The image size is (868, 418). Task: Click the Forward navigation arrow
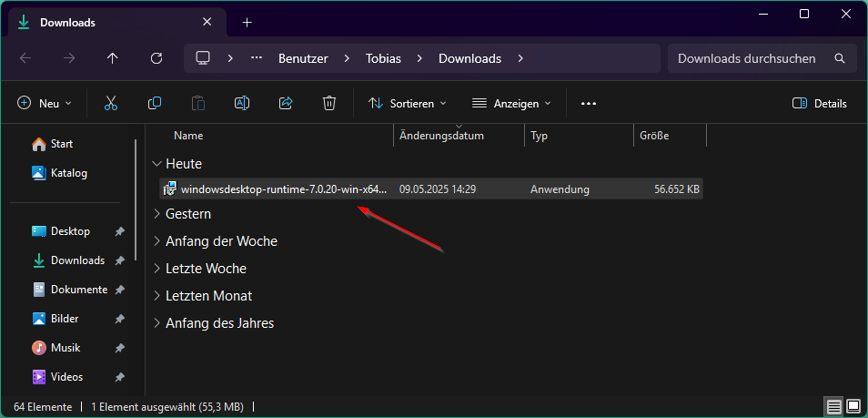pyautogui.click(x=69, y=58)
